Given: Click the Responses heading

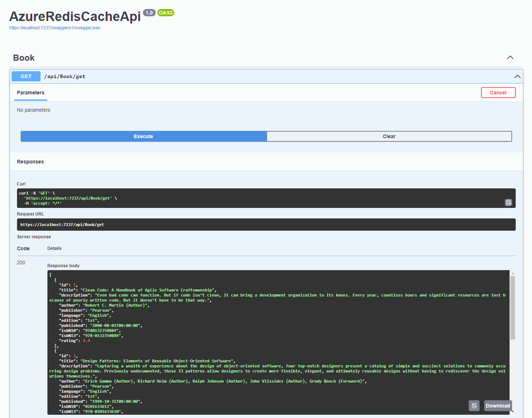Looking at the screenshot, I should (30, 162).
